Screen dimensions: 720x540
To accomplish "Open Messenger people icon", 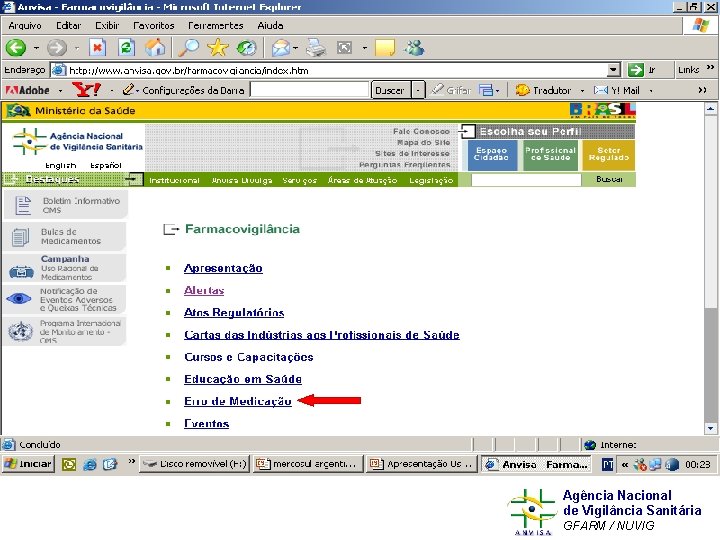I will pyautogui.click(x=415, y=47).
